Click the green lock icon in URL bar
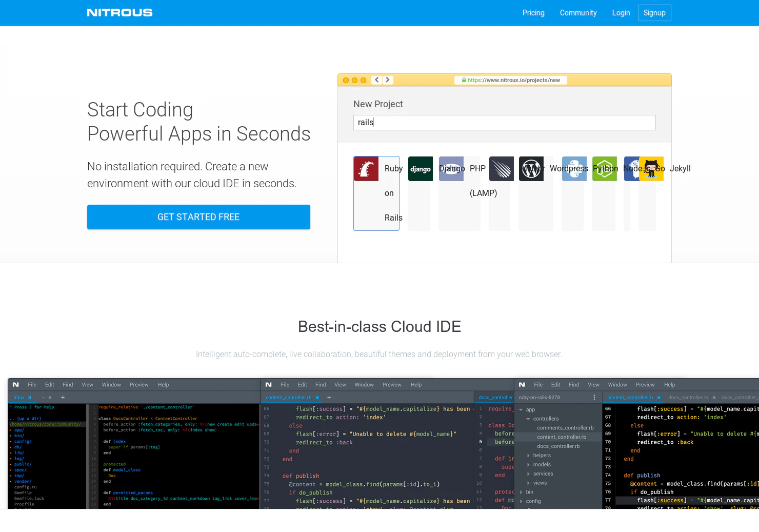The height and width of the screenshot is (532, 759). [464, 80]
